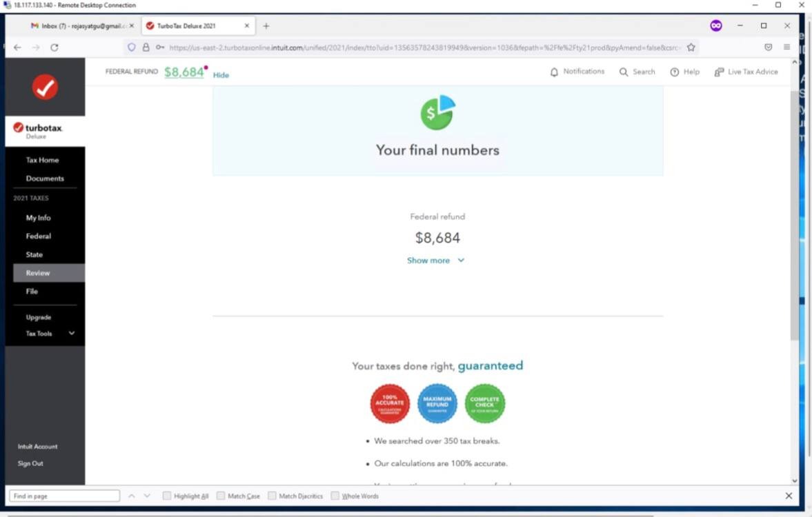Open Tax Home in the sidebar
Image resolution: width=812 pixels, height=517 pixels.
coord(43,160)
